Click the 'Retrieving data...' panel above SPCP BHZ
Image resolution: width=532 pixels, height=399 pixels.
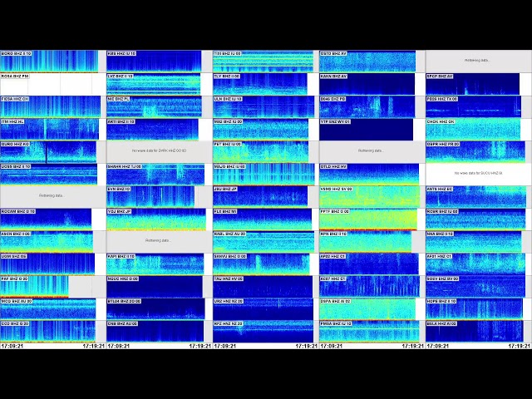478,61
